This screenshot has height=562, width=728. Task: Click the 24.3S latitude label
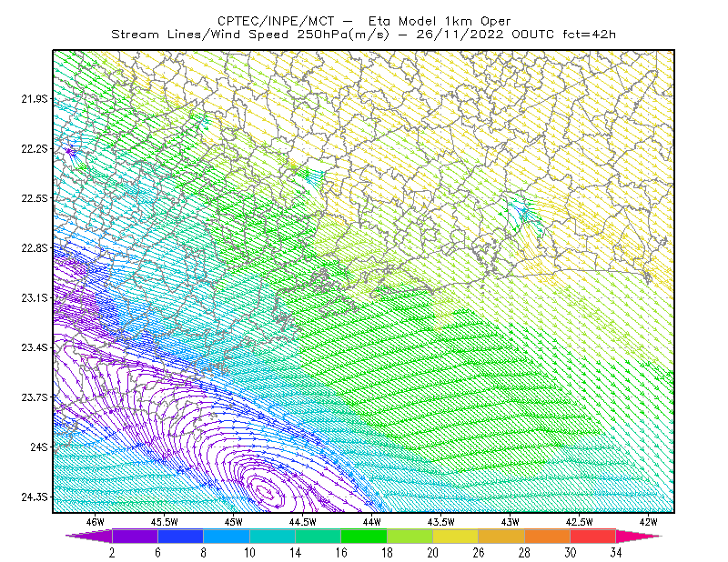tap(34, 497)
